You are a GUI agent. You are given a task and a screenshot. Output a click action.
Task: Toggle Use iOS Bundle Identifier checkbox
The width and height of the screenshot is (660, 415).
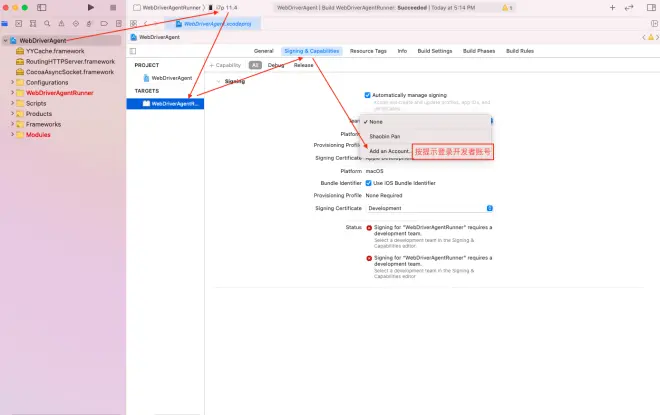pyautogui.click(x=368, y=183)
